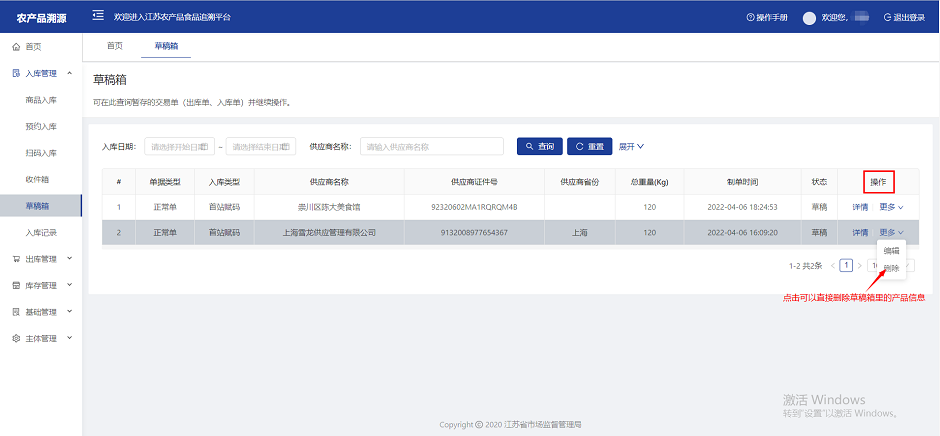This screenshot has width=940, height=436.
Task: Click 展开 to show more filters
Action: [x=631, y=147]
